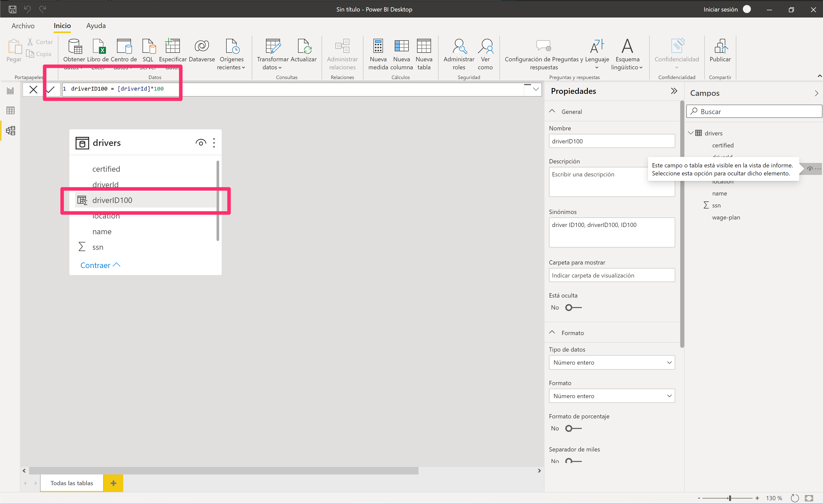Open the Tipo de datos dropdown

612,362
